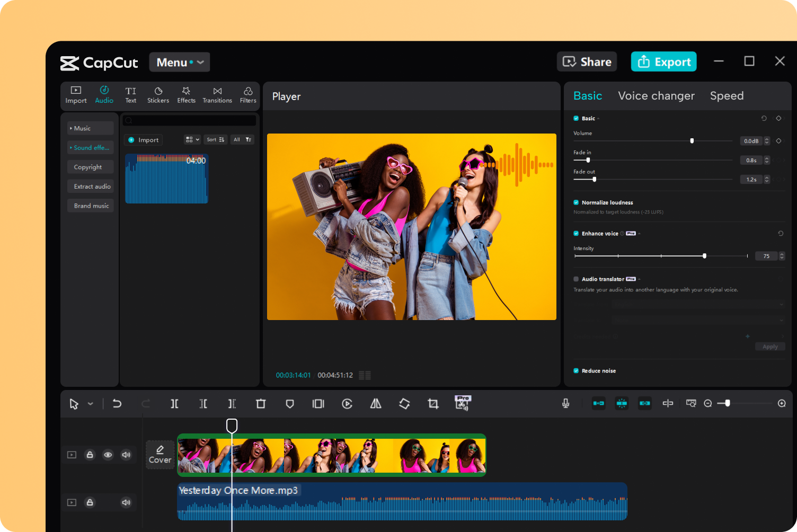The image size is (797, 532).
Task: Select the Crop tool
Action: pyautogui.click(x=433, y=403)
